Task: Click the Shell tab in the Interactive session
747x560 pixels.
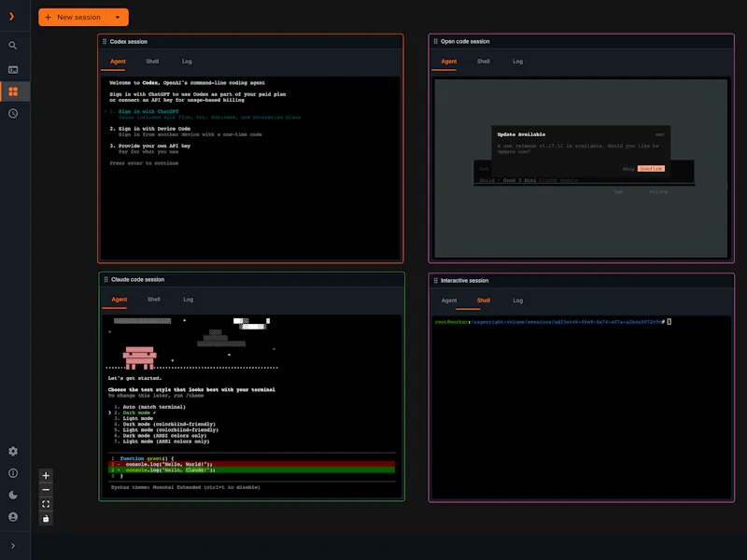Action: (x=484, y=301)
